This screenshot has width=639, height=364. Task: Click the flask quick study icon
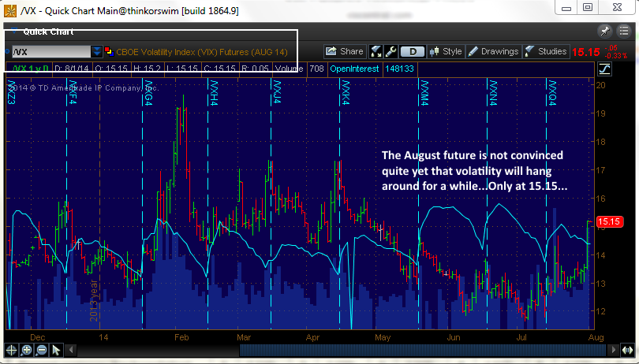click(x=376, y=51)
